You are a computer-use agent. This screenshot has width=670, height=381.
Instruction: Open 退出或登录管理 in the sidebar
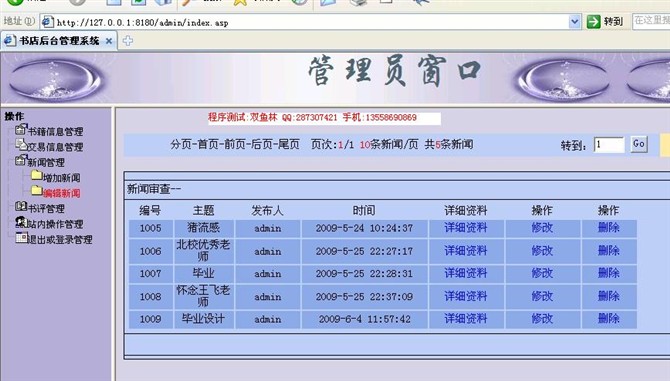[60, 239]
